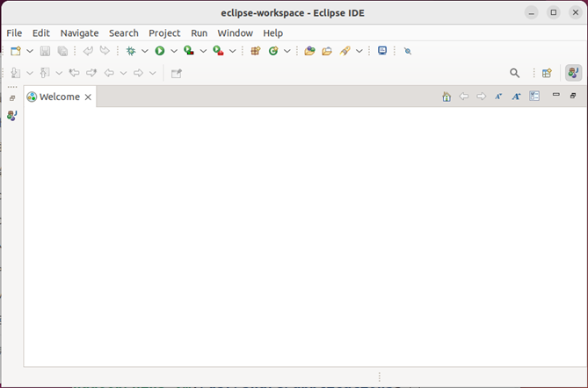The width and height of the screenshot is (588, 388).
Task: Open the New wizard dropdown arrow
Action: point(30,51)
